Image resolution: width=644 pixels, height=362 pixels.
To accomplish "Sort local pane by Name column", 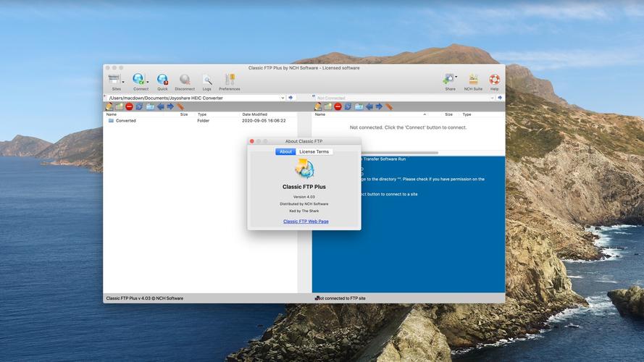I will [x=112, y=114].
